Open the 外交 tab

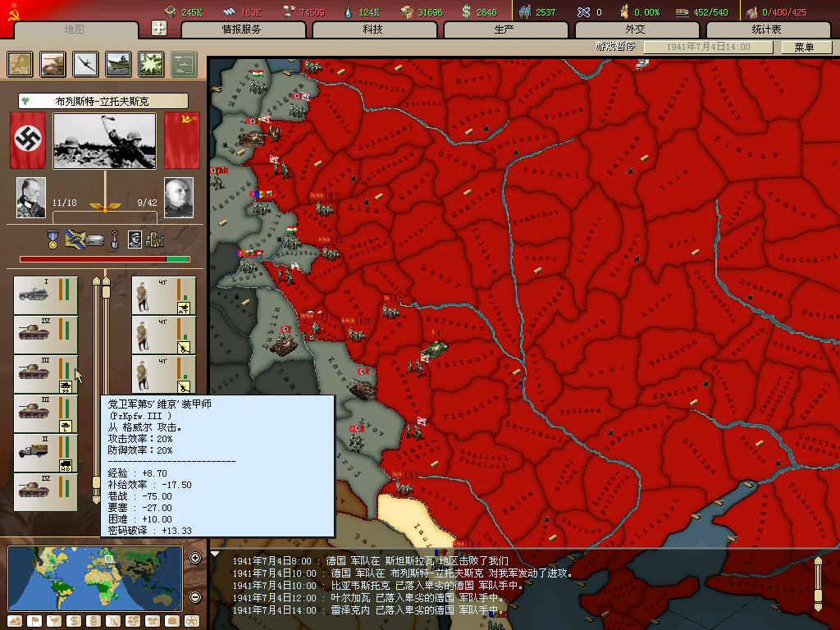[635, 30]
